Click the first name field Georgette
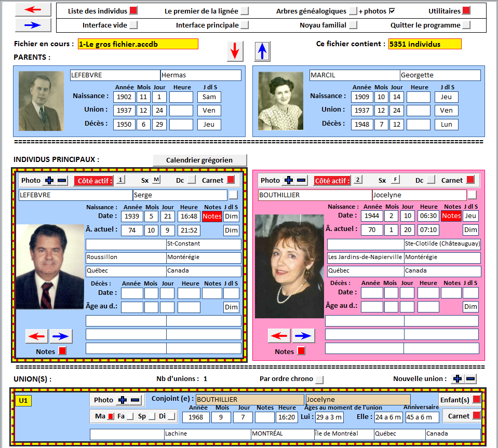Viewport: 498px width, 448px height. pyautogui.click(x=440, y=75)
